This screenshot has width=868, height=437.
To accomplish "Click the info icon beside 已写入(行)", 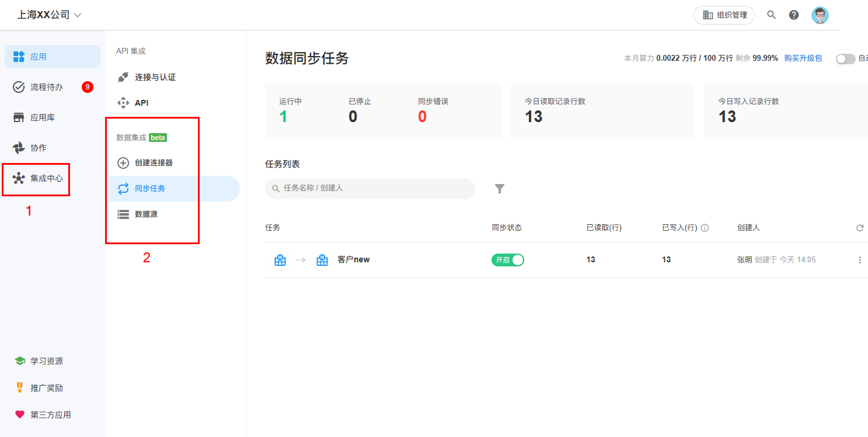I will (x=705, y=228).
